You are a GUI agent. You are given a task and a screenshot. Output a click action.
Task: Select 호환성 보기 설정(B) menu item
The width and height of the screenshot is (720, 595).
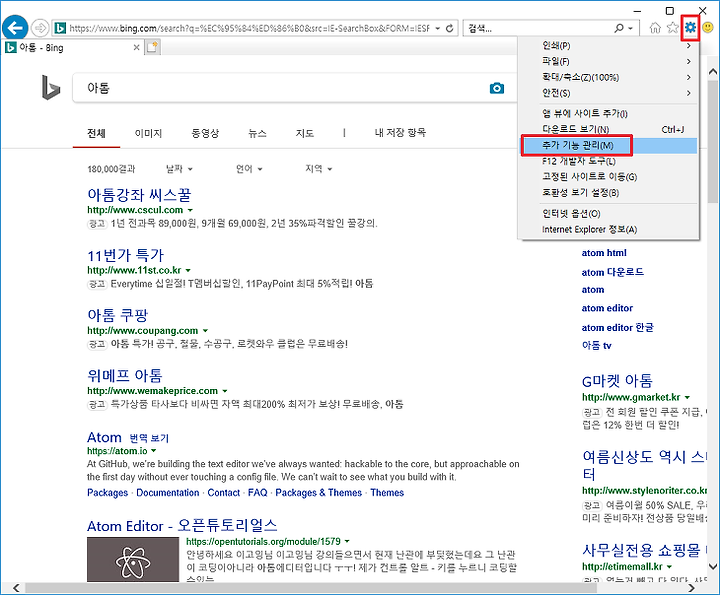609,193
